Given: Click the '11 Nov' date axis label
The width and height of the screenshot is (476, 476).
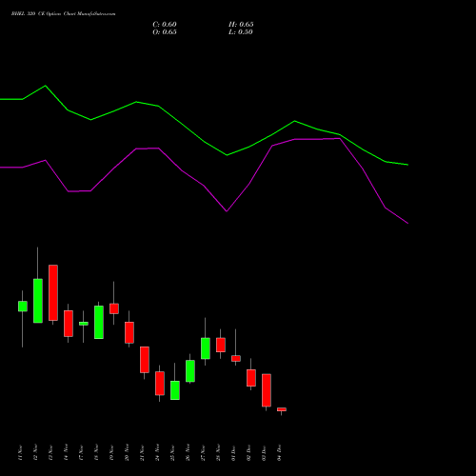Looking at the screenshot, I should pos(20,453).
